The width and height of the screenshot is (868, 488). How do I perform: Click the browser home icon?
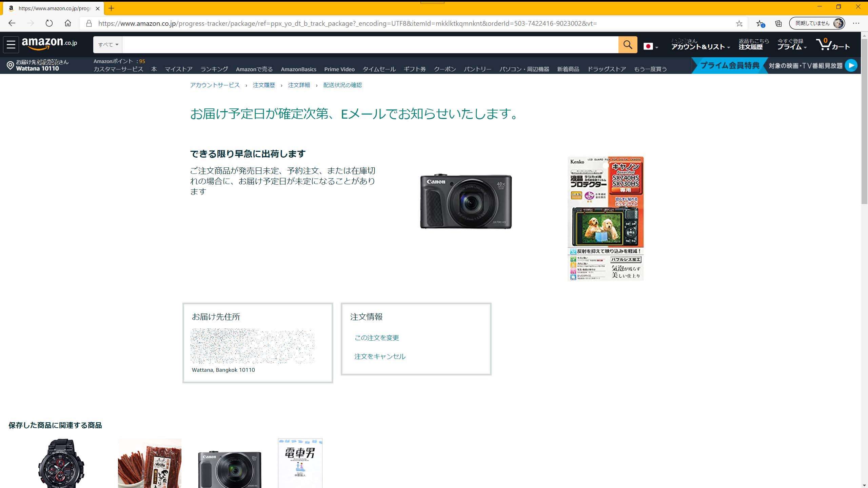[x=68, y=23]
